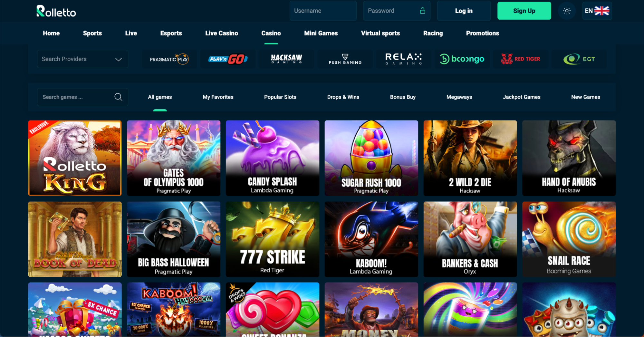Select the Relax Gaming provider logo
This screenshot has width=644, height=337.
coord(404,59)
